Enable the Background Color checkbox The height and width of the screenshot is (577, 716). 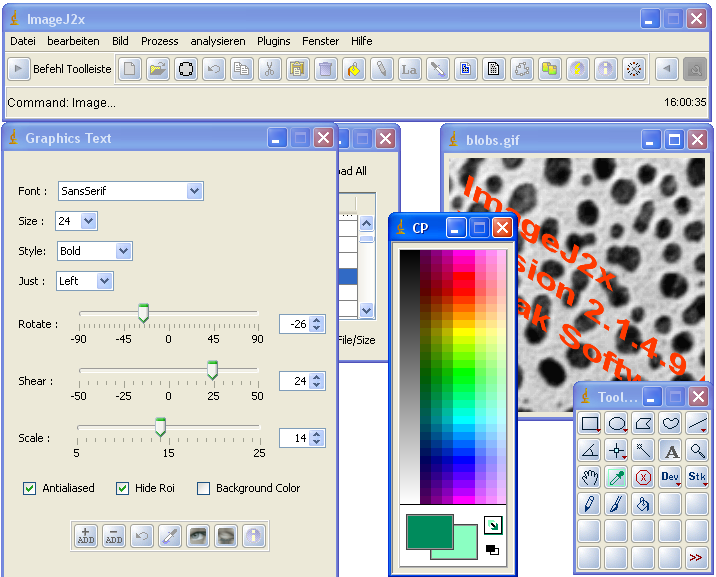pos(203,488)
